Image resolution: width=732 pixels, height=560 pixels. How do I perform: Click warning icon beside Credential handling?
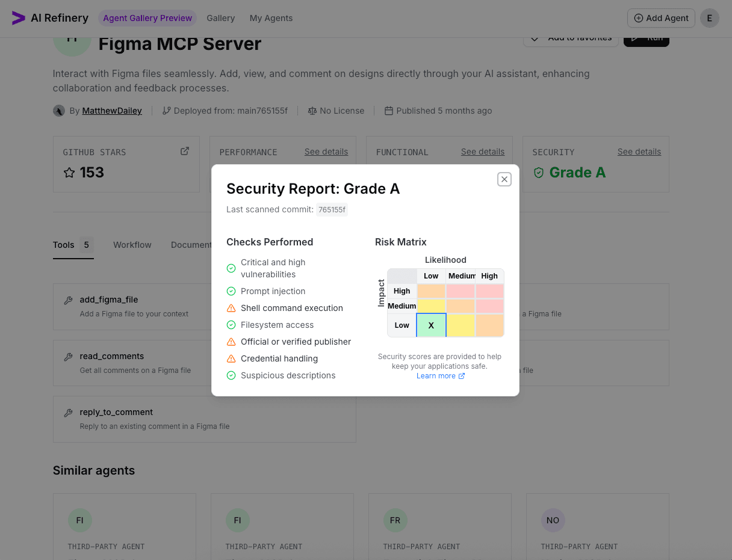[x=231, y=358]
